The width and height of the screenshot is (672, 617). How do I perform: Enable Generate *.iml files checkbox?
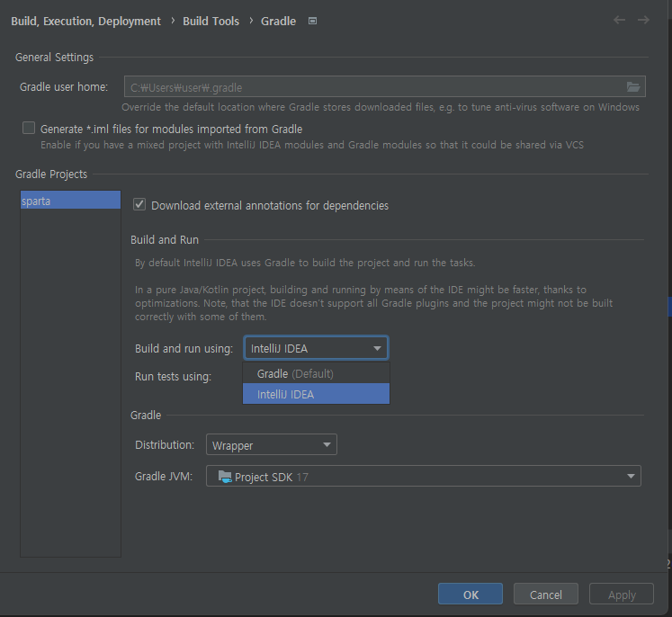point(29,128)
